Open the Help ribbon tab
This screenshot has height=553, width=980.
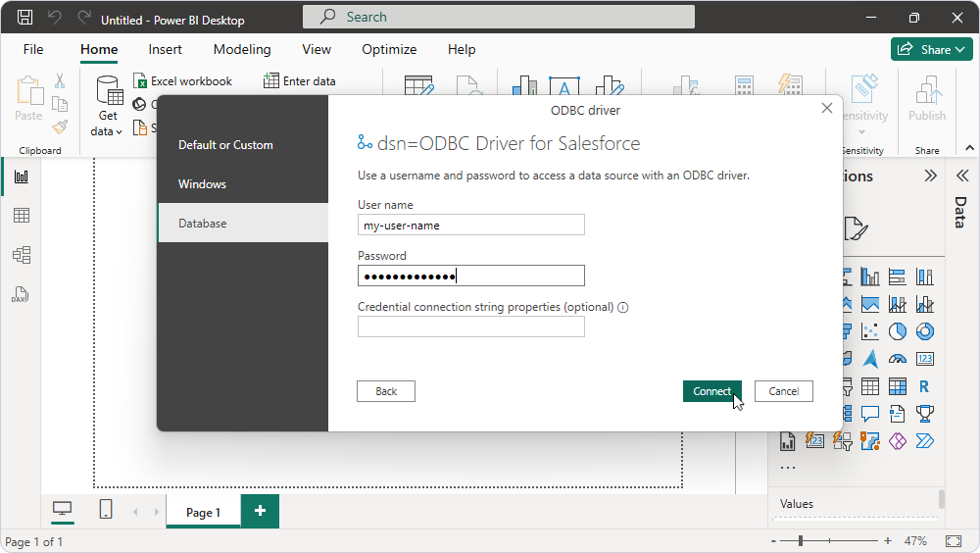pos(462,49)
